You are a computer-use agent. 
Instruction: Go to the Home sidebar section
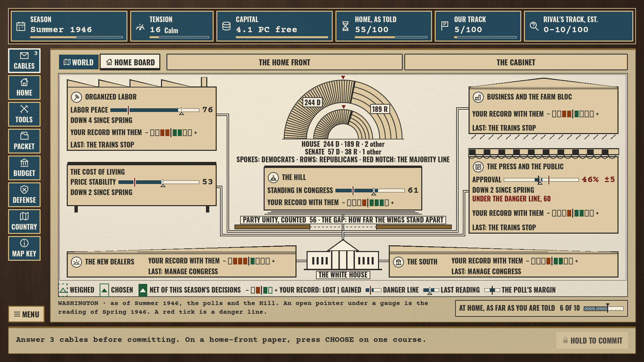pyautogui.click(x=24, y=87)
